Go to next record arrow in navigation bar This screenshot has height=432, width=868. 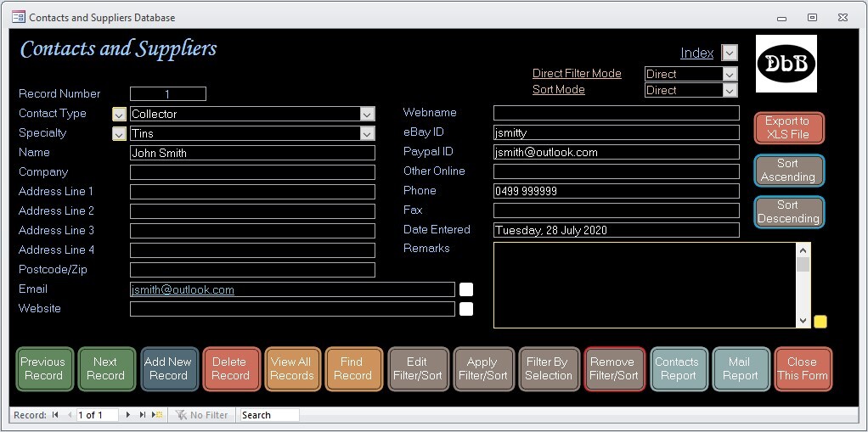[128, 415]
